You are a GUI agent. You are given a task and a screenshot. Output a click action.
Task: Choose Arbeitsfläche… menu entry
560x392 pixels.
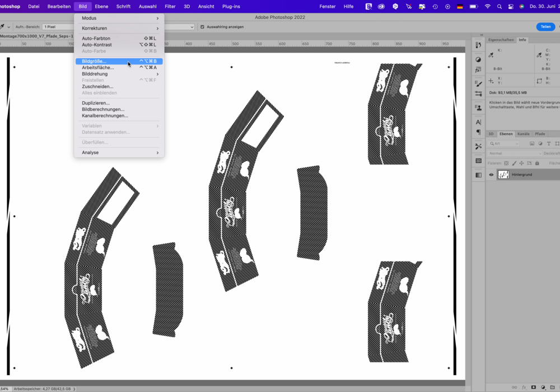coord(119,67)
